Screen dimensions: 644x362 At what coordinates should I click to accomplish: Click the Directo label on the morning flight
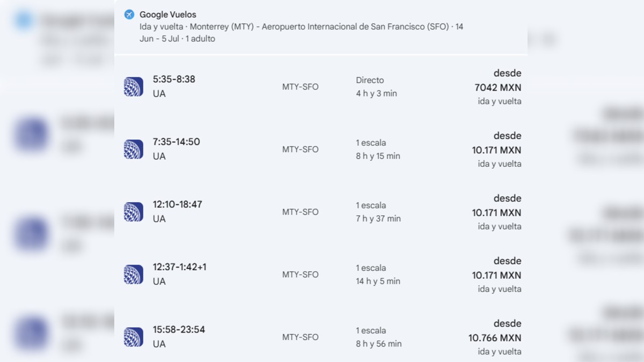(370, 80)
